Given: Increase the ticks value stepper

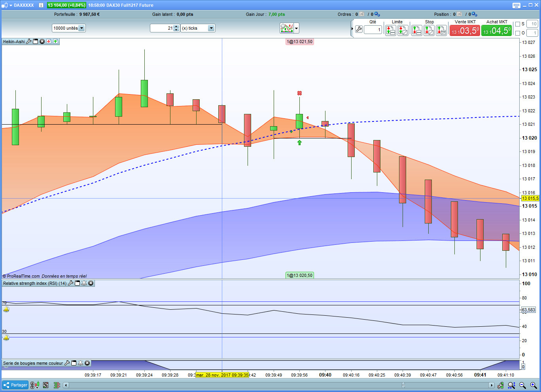Looking at the screenshot, I should coord(176,27).
